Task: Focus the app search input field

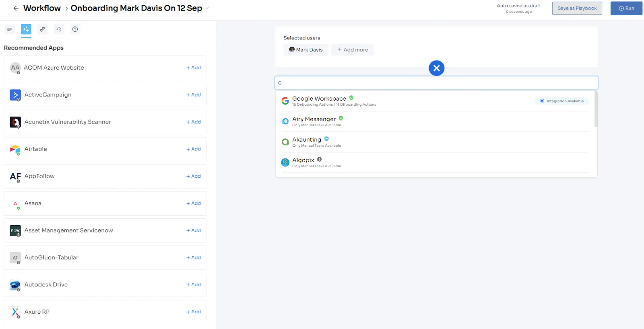Action: [x=436, y=83]
